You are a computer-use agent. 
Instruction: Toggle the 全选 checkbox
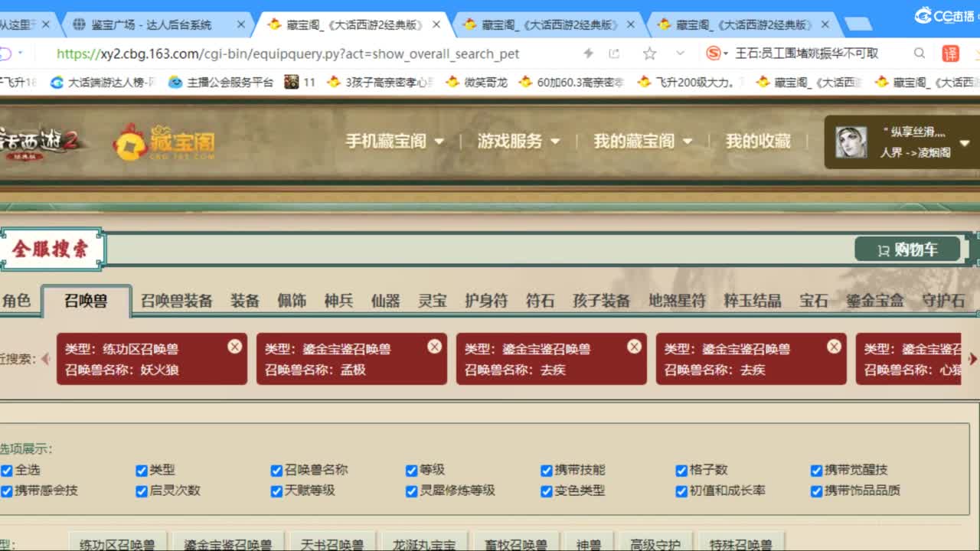[7, 471]
